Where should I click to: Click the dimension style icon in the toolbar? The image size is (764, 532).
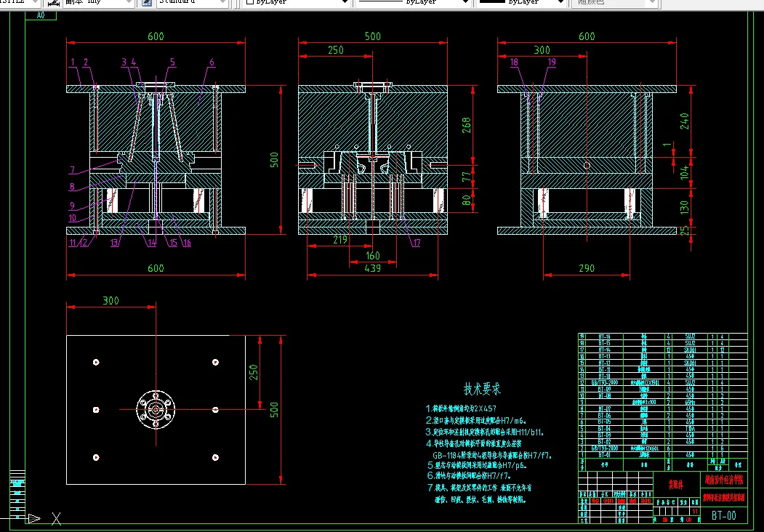(53, 3)
